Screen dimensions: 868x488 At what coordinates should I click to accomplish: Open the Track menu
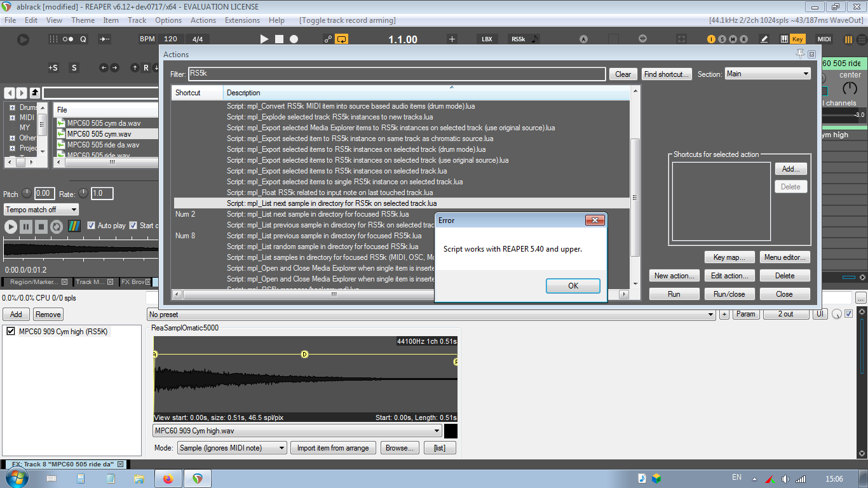(137, 20)
